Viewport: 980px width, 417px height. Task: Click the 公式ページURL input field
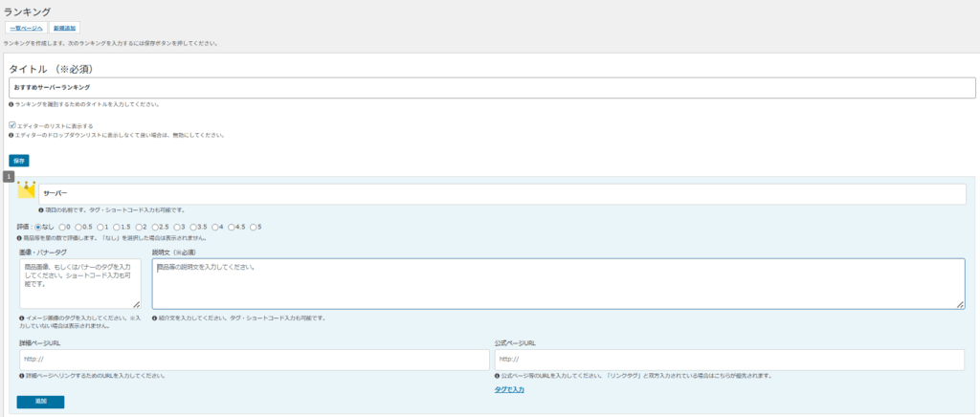(x=729, y=359)
